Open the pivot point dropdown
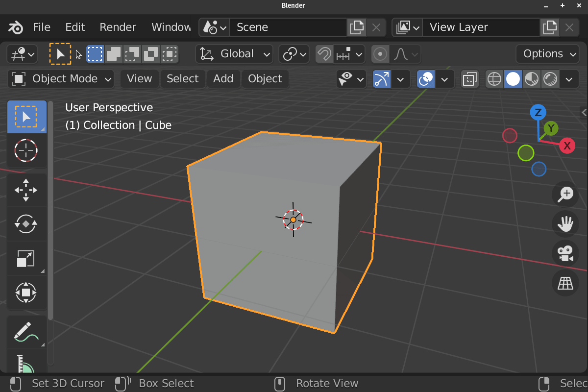The width and height of the screenshot is (588, 392). tap(294, 54)
